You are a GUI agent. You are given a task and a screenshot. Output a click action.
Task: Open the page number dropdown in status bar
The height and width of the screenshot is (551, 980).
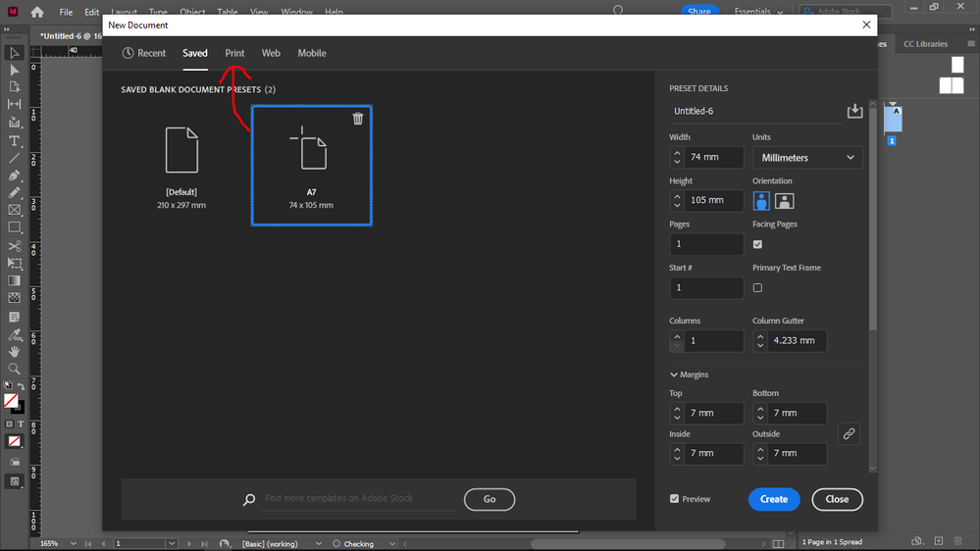point(172,543)
